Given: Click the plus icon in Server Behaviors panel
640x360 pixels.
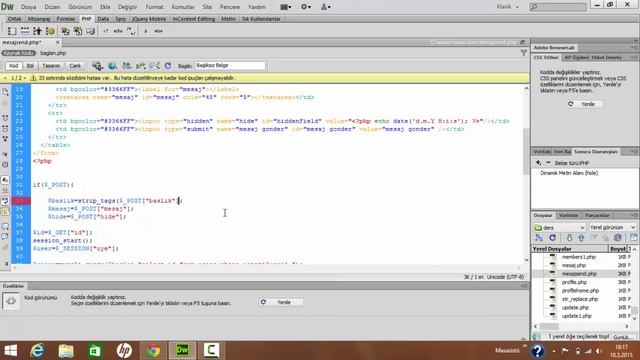Looking at the screenshot, I should (x=538, y=163).
